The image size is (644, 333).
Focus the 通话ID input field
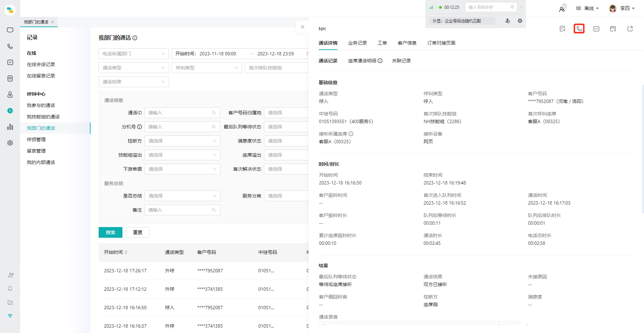click(x=182, y=113)
